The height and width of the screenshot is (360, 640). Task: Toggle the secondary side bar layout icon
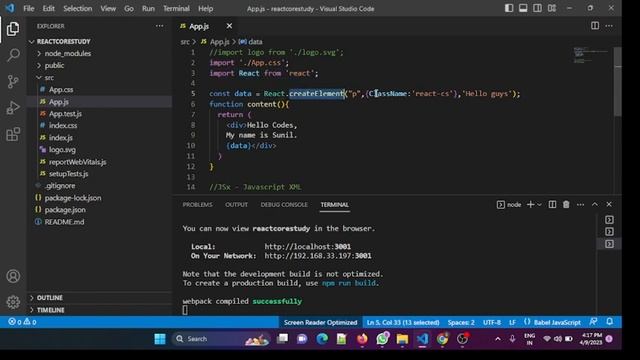click(538, 8)
